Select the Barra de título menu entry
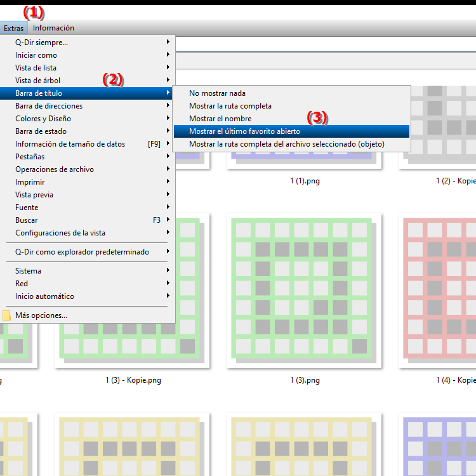Viewport: 476px width, 476px height. pos(87,93)
